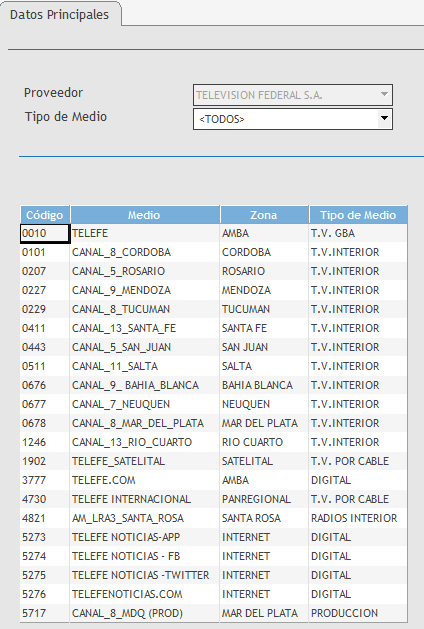Sort by the Código column header
Image resolution: width=424 pixels, height=629 pixels.
click(x=45, y=215)
